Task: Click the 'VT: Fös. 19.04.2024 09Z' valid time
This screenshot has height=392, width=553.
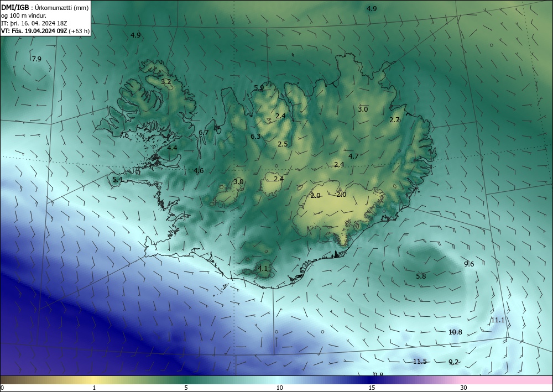Action: (34, 31)
